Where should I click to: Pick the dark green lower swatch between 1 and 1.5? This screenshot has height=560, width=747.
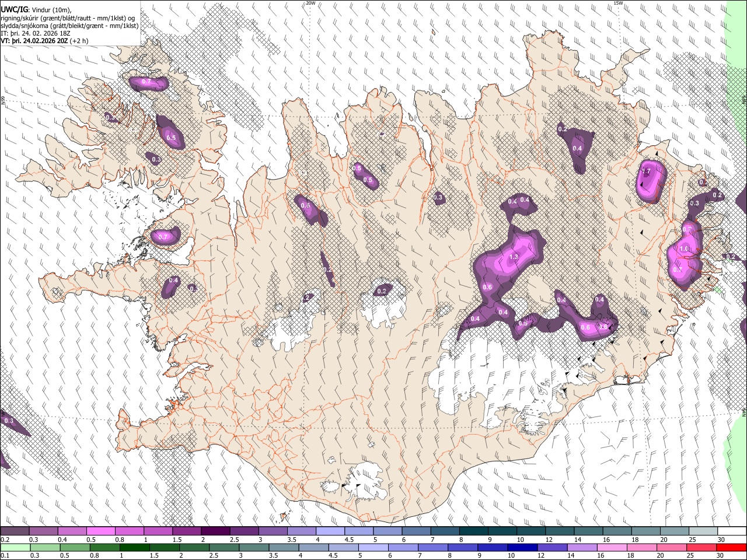[135, 547]
